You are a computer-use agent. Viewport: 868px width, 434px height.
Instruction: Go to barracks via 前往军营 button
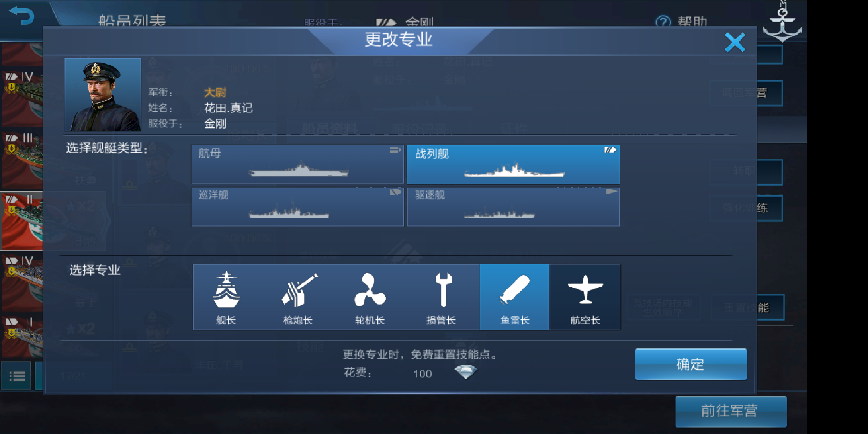tap(731, 411)
